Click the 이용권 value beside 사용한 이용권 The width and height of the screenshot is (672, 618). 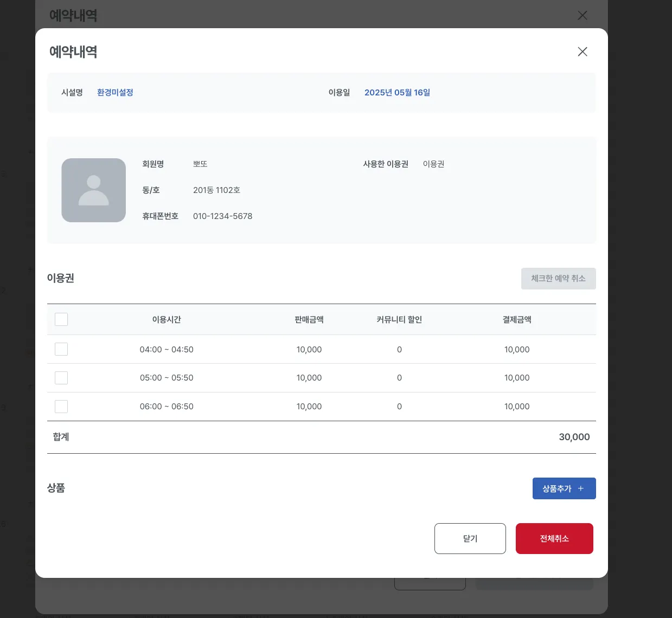click(x=433, y=164)
